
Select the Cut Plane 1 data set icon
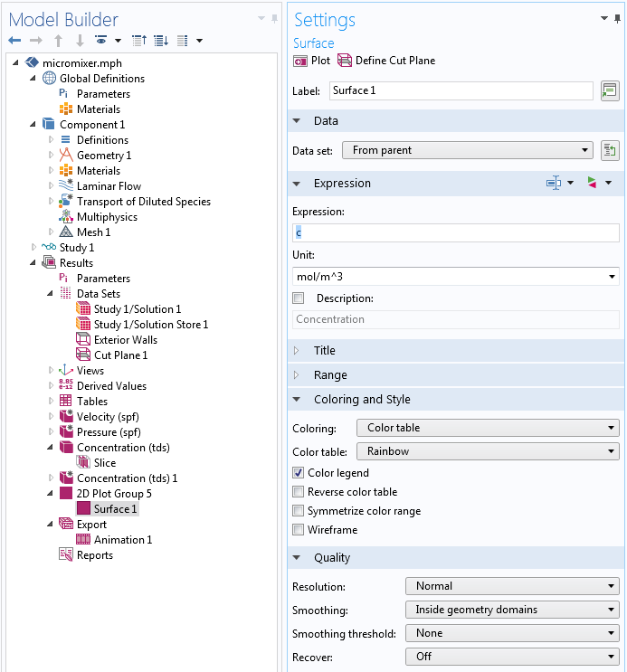pyautogui.click(x=83, y=355)
